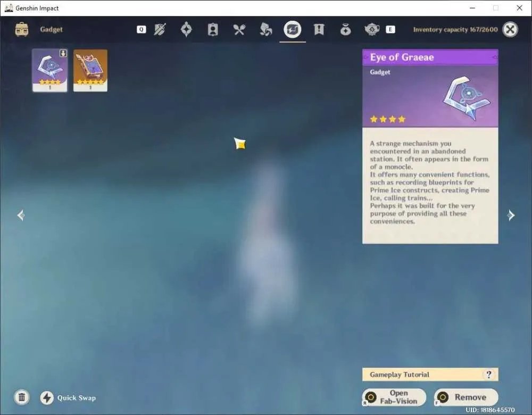Open the Precious Items pouch tab
The image size is (532, 415).
coord(345,30)
